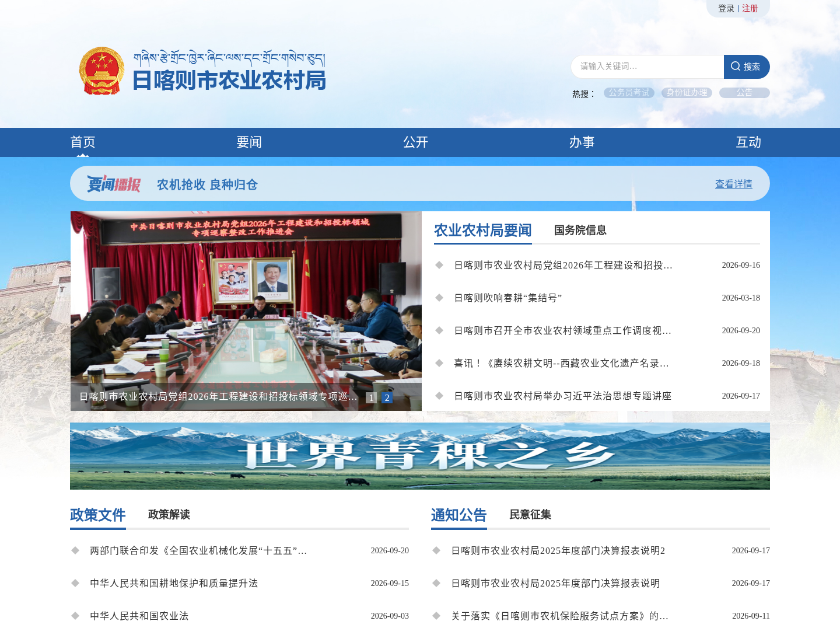Click the date 2026-09-11 in notices
Image resolution: width=840 pixels, height=642 pixels.
[x=751, y=616]
